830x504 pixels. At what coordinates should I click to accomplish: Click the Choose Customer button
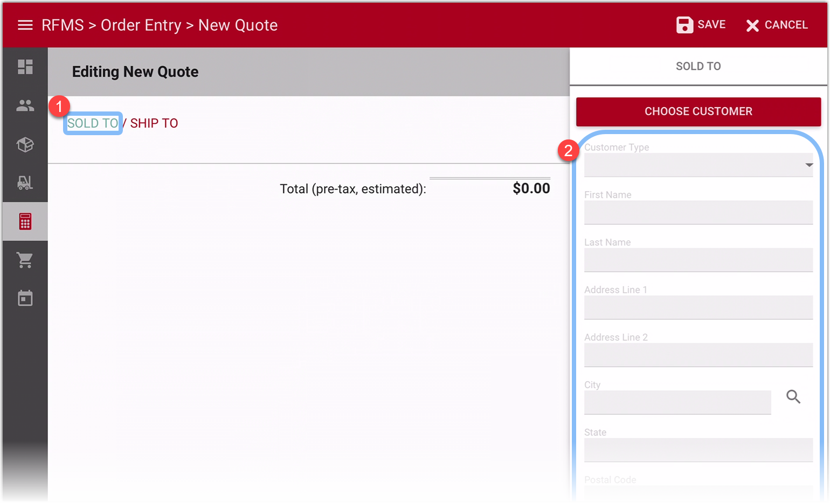pos(698,111)
